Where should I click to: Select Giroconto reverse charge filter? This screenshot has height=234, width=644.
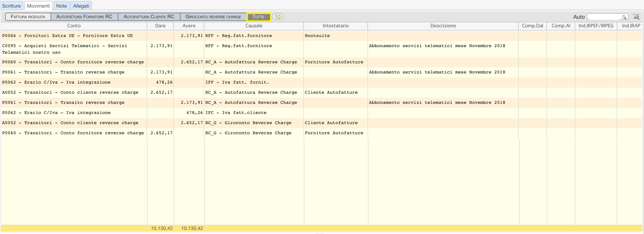tap(213, 17)
